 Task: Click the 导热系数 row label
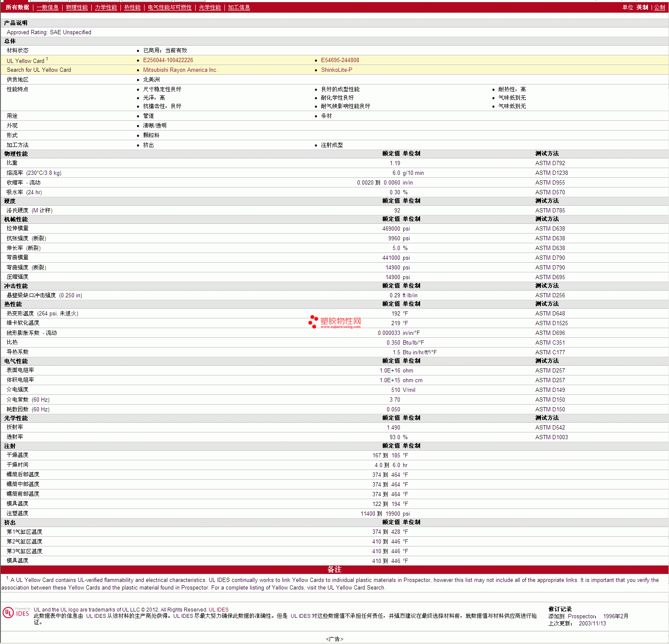click(x=18, y=352)
